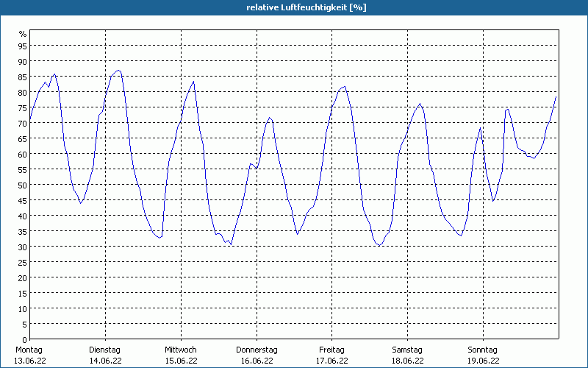588x368 pixels.
Task: Click the 'Mittwoch' day label
Action: pos(180,350)
